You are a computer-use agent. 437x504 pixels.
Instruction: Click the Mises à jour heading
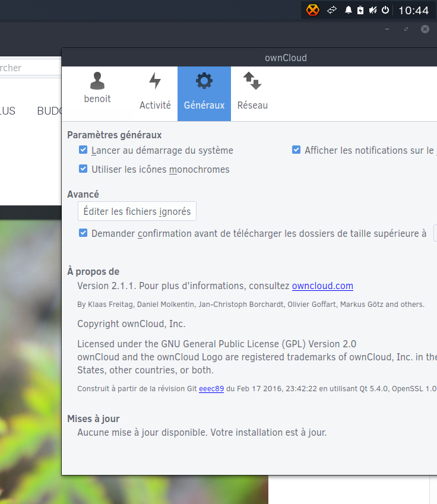pyautogui.click(x=93, y=419)
